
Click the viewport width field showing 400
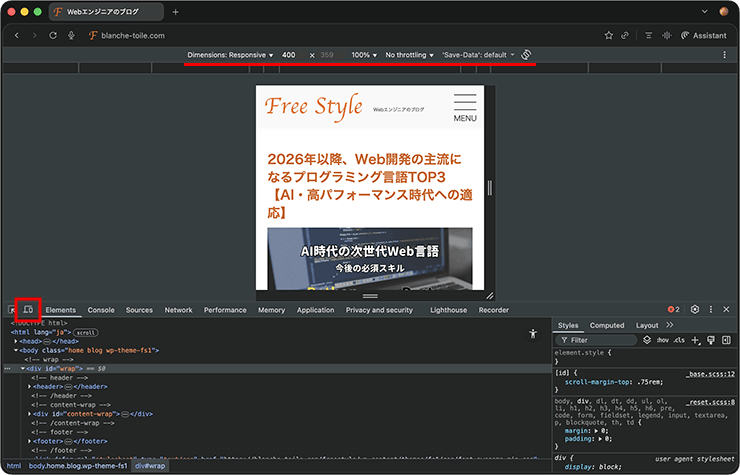[x=289, y=55]
